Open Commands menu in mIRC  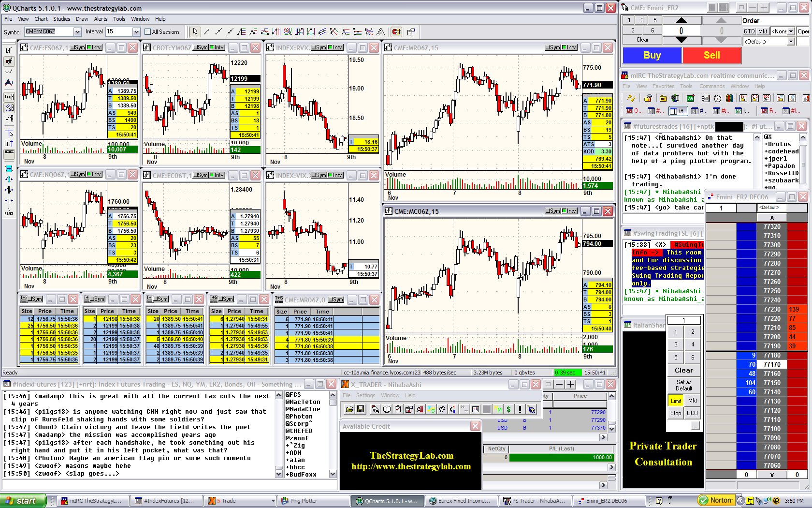pos(712,86)
